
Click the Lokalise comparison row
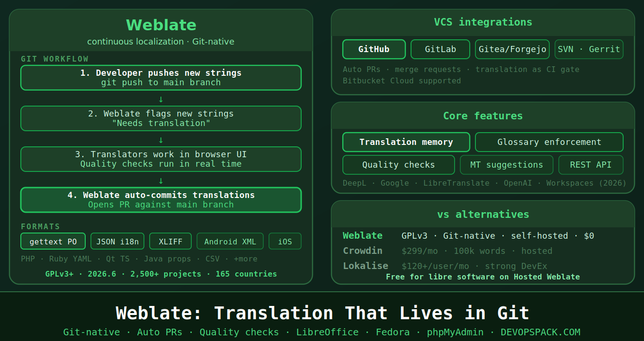(x=445, y=266)
